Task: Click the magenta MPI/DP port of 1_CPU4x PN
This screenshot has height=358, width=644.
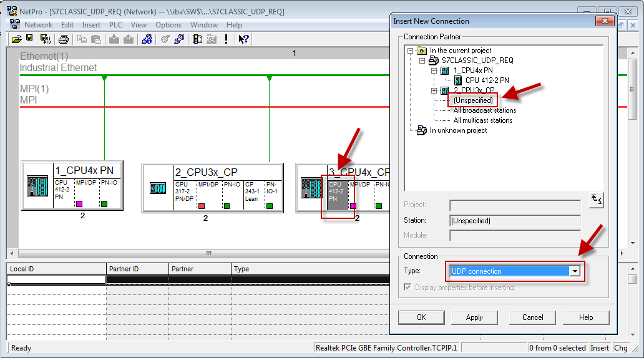Action: pyautogui.click(x=79, y=204)
